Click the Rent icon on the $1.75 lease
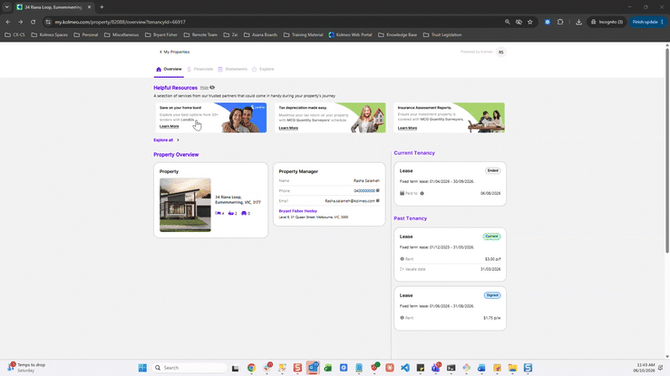 (402, 318)
